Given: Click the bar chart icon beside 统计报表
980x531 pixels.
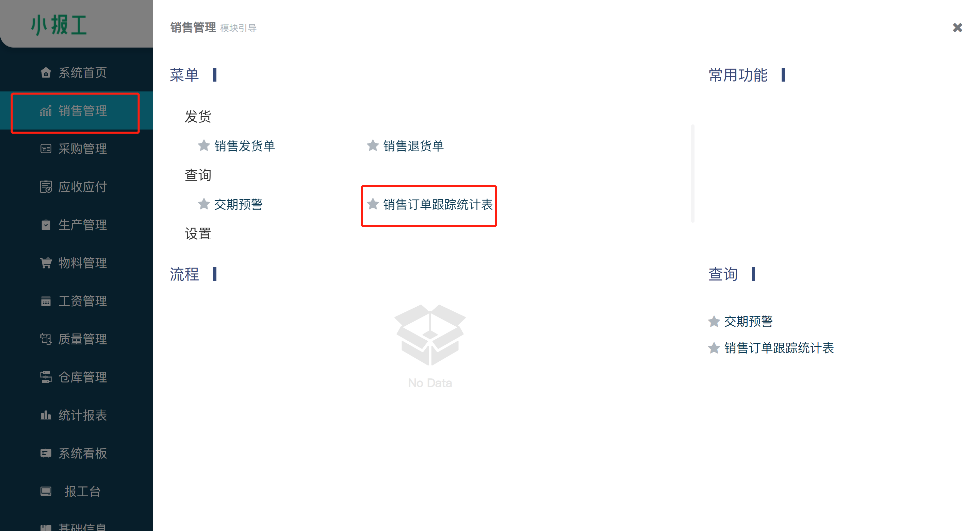Looking at the screenshot, I should click(x=46, y=415).
